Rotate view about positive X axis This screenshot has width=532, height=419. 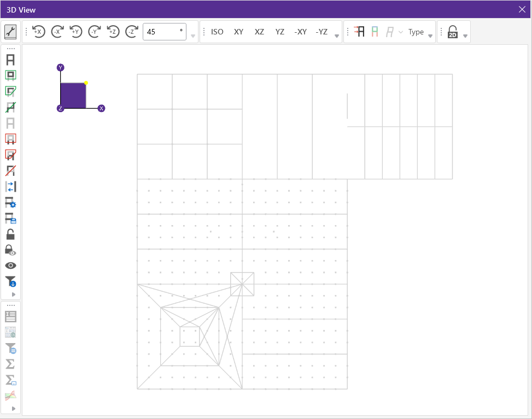click(38, 32)
